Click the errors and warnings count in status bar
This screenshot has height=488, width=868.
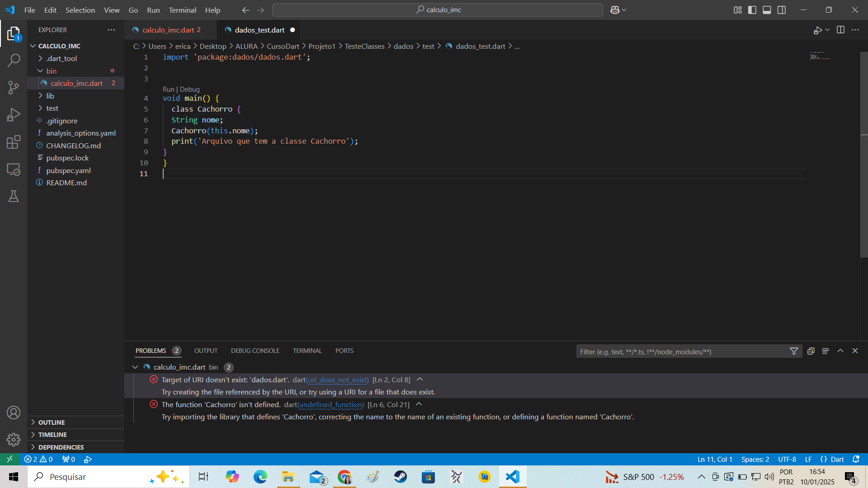coord(38,459)
